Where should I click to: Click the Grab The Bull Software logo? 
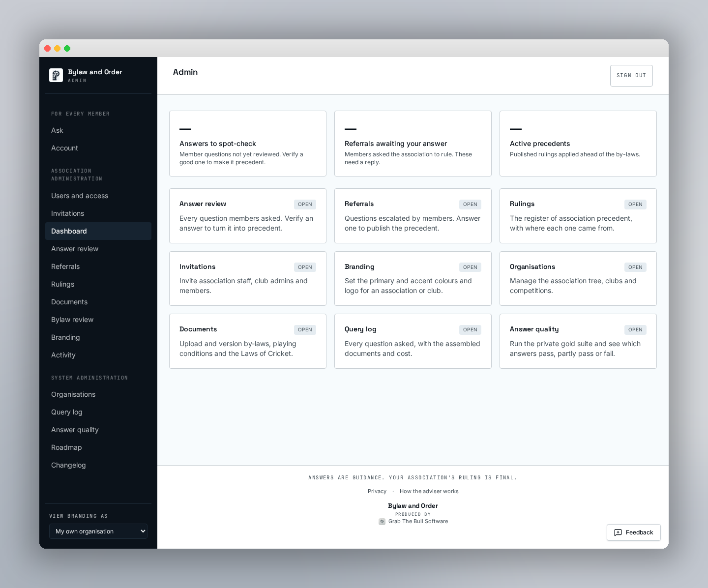click(x=382, y=522)
